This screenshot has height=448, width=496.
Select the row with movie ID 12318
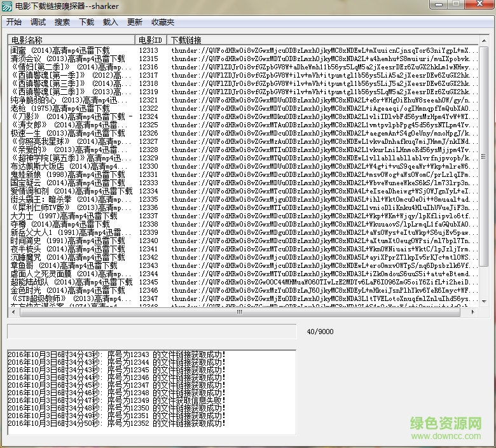click(244, 83)
